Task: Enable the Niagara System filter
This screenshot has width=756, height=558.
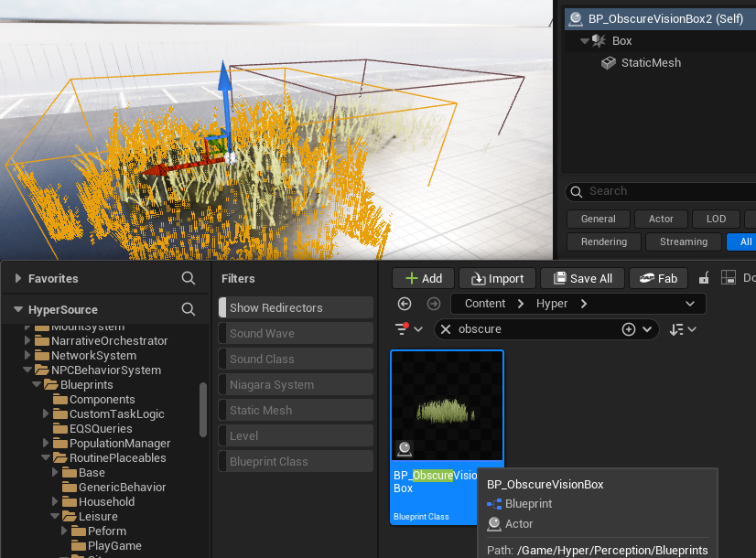Action: (x=295, y=384)
